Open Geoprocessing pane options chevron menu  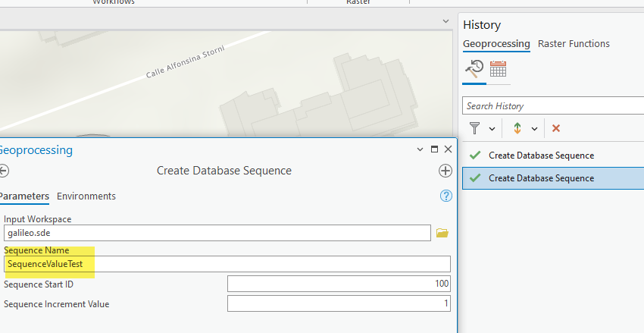coord(421,150)
